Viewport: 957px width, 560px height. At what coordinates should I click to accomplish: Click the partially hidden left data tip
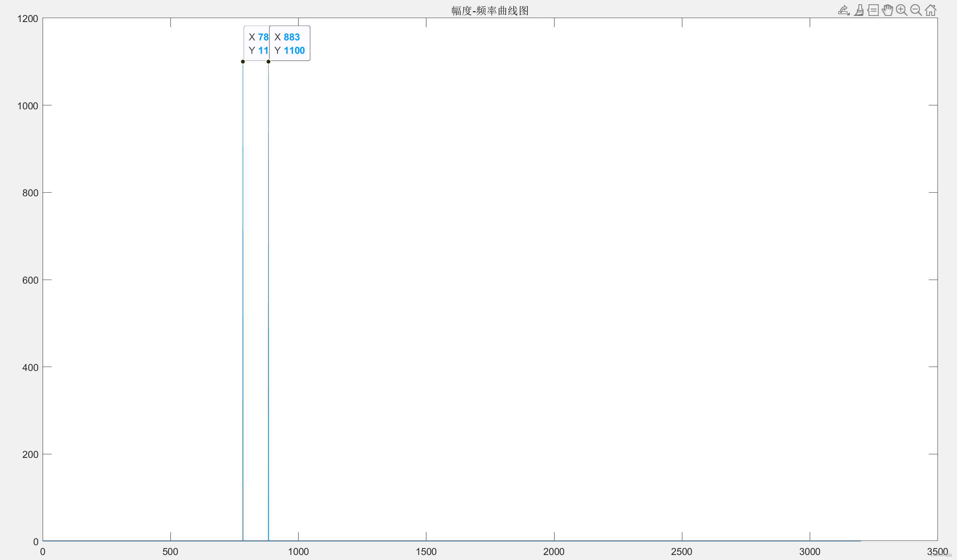coord(257,43)
